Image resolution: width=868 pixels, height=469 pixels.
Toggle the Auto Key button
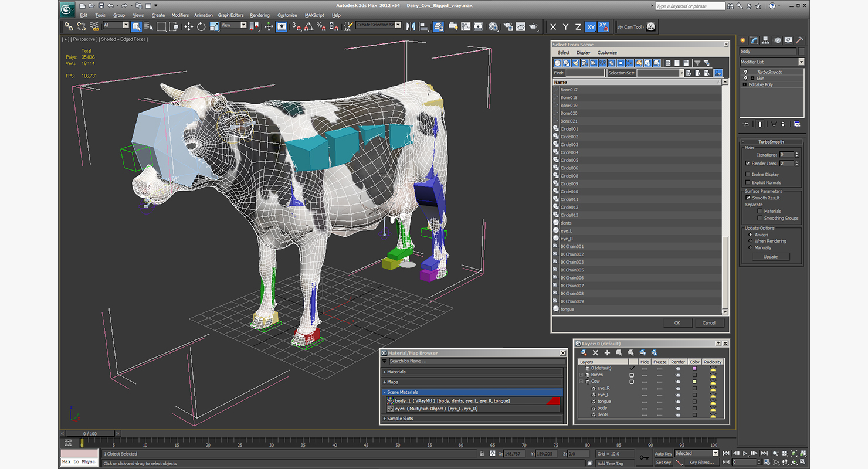click(663, 453)
